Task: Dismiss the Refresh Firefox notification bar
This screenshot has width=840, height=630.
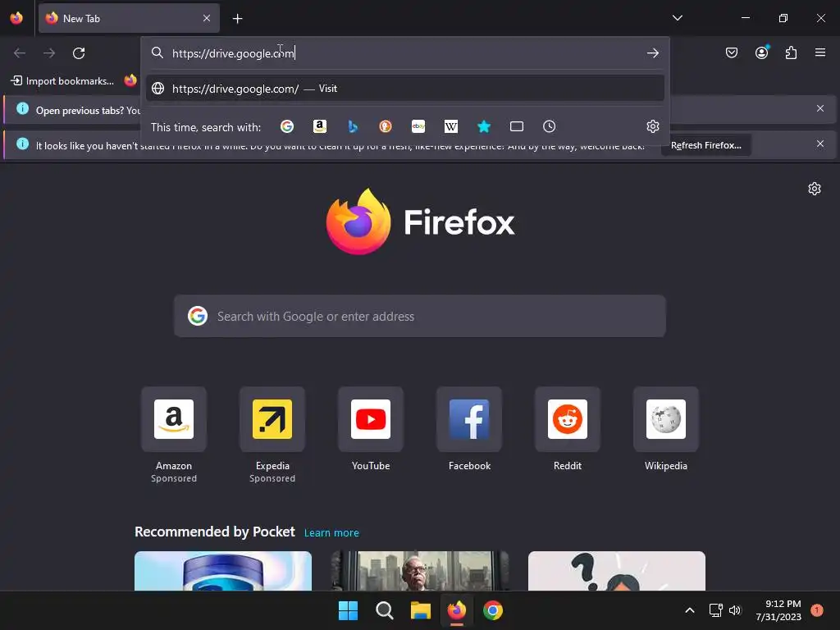Action: pos(820,144)
